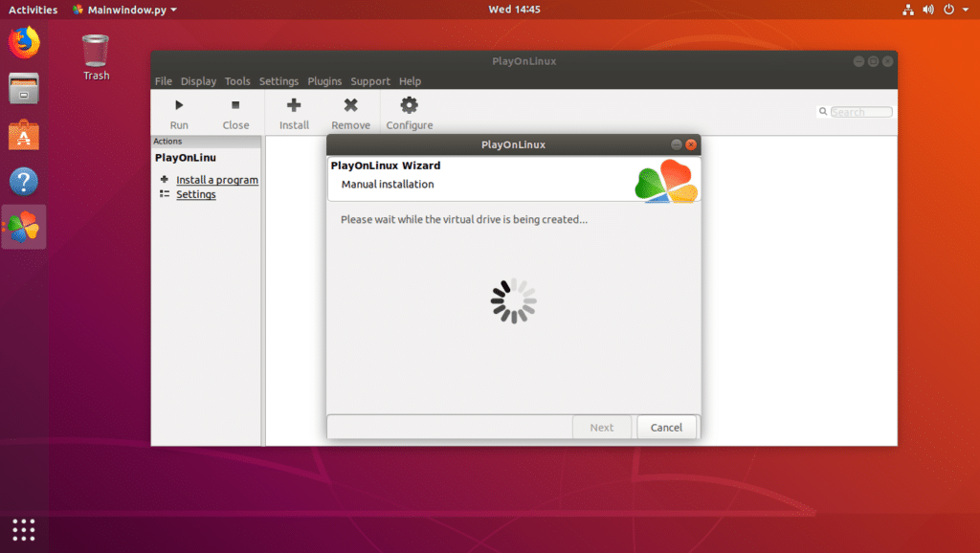Click the Install a program link

pyautogui.click(x=217, y=180)
